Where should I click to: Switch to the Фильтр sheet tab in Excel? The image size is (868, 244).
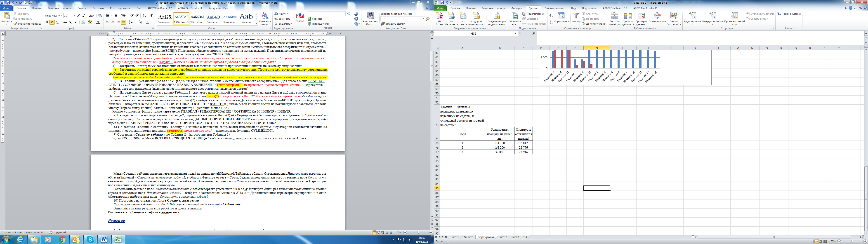[x=468, y=237]
